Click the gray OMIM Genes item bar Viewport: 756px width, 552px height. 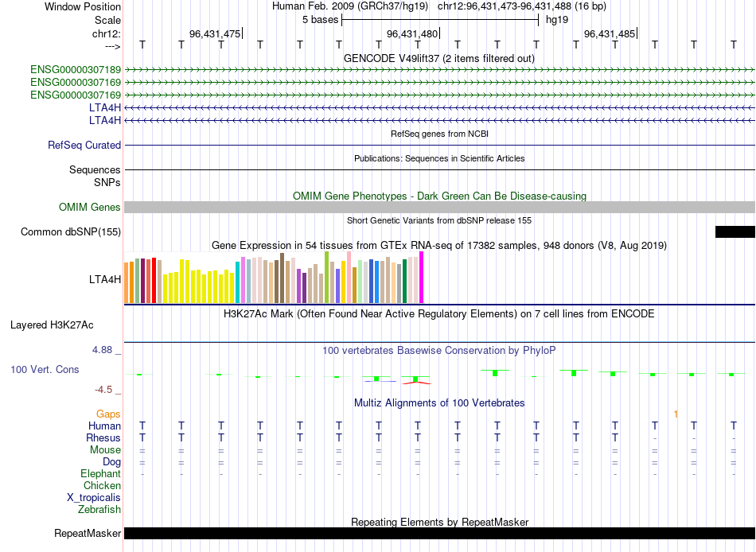[x=439, y=208]
